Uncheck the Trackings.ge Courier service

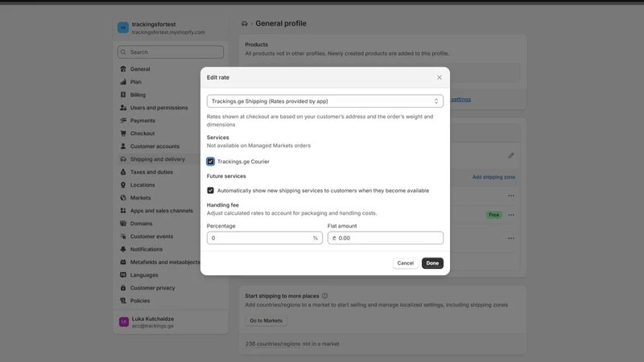tap(210, 162)
